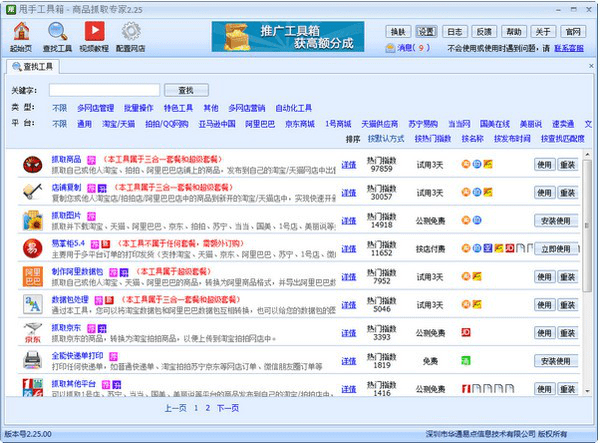The image size is (600, 443).
Task: Focus the 关键字 search input field
Action: point(104,90)
